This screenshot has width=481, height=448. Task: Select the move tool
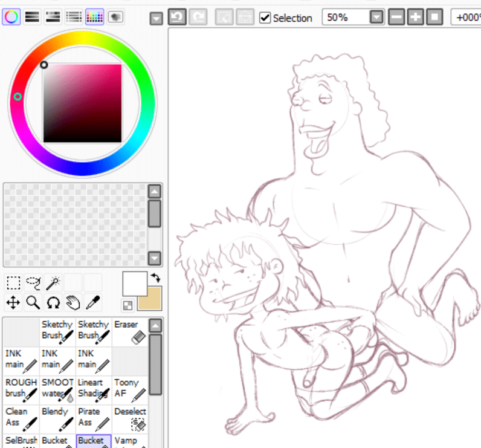[x=13, y=302]
